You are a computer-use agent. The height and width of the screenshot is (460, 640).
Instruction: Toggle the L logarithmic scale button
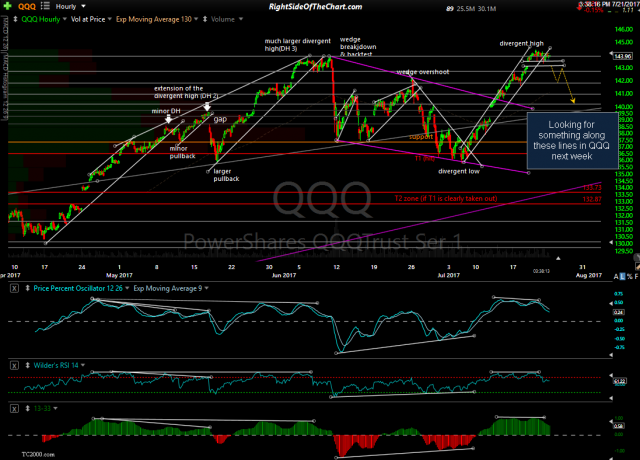click(x=622, y=277)
